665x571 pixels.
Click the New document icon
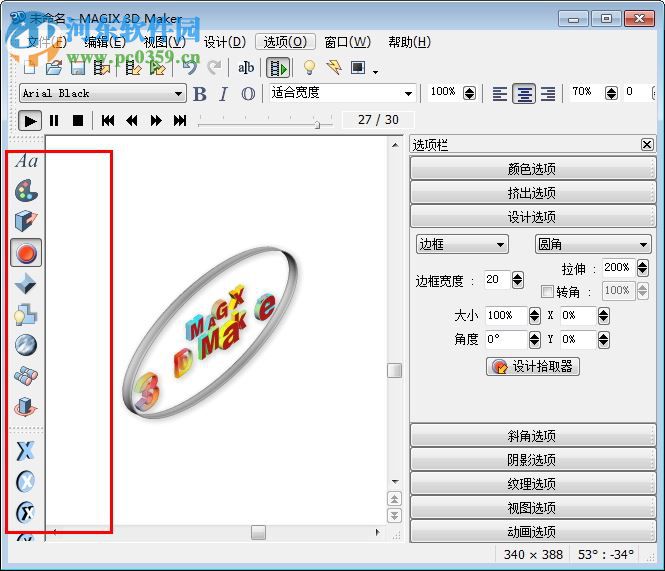click(30, 67)
